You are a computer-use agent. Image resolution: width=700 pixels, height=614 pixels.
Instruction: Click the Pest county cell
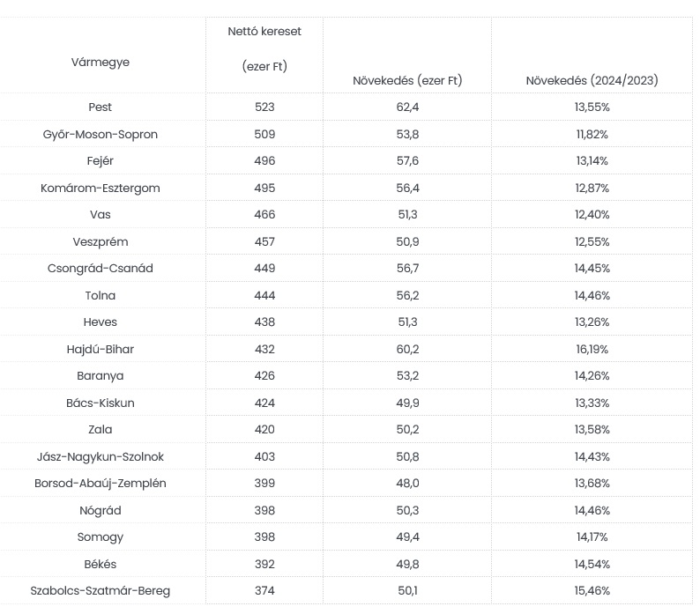click(101, 107)
